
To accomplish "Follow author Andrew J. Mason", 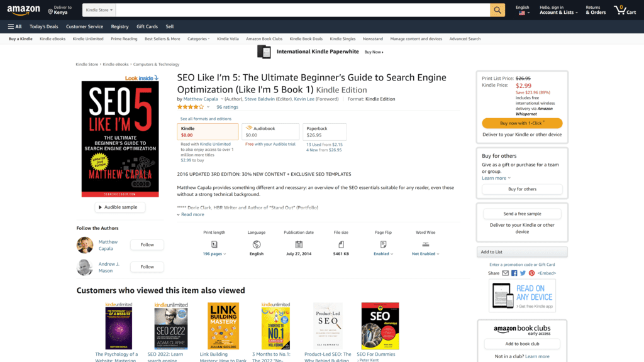I will tap(147, 266).
